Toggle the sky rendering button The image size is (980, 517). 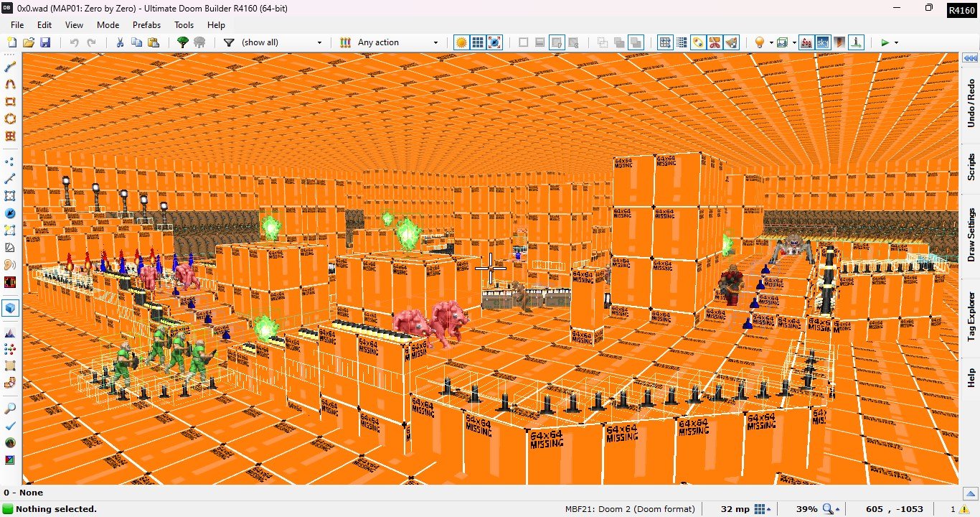(822, 42)
